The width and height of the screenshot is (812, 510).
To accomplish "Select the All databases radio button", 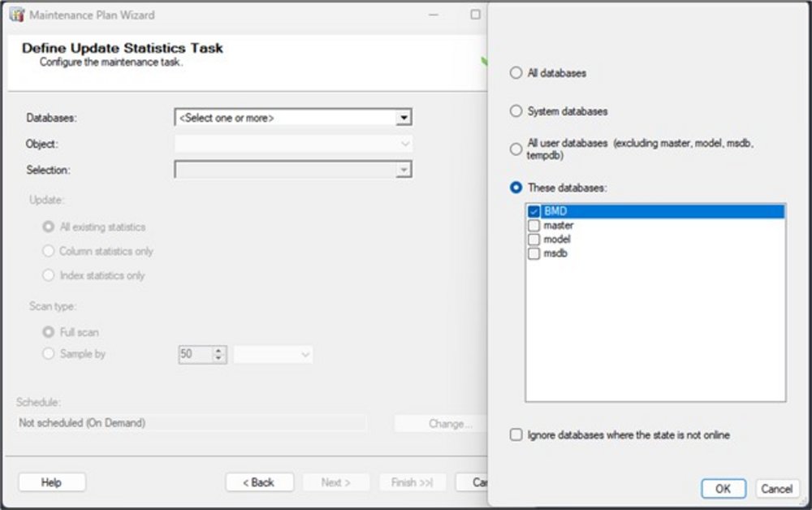I will [x=516, y=73].
